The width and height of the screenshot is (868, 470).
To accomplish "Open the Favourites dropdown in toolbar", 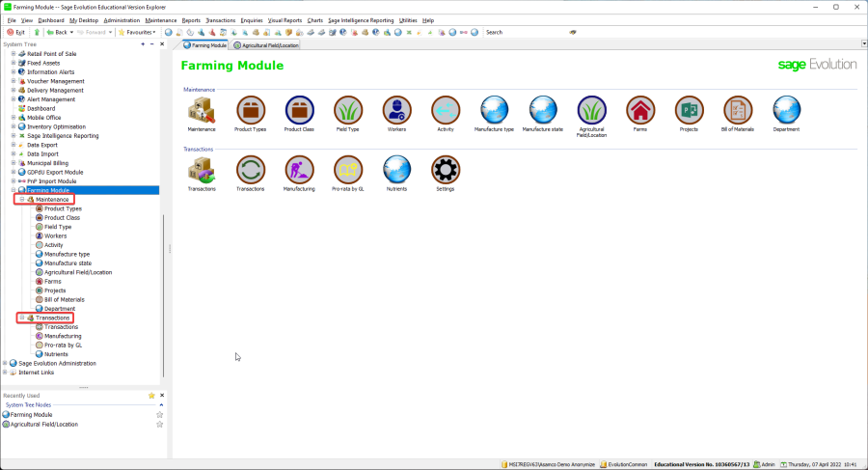I will pos(136,32).
